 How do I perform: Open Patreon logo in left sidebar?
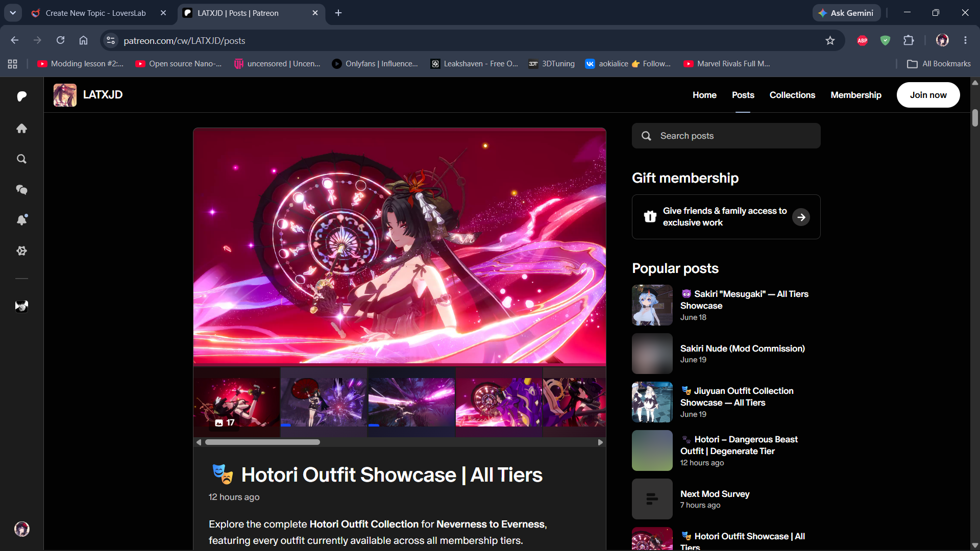tap(21, 96)
